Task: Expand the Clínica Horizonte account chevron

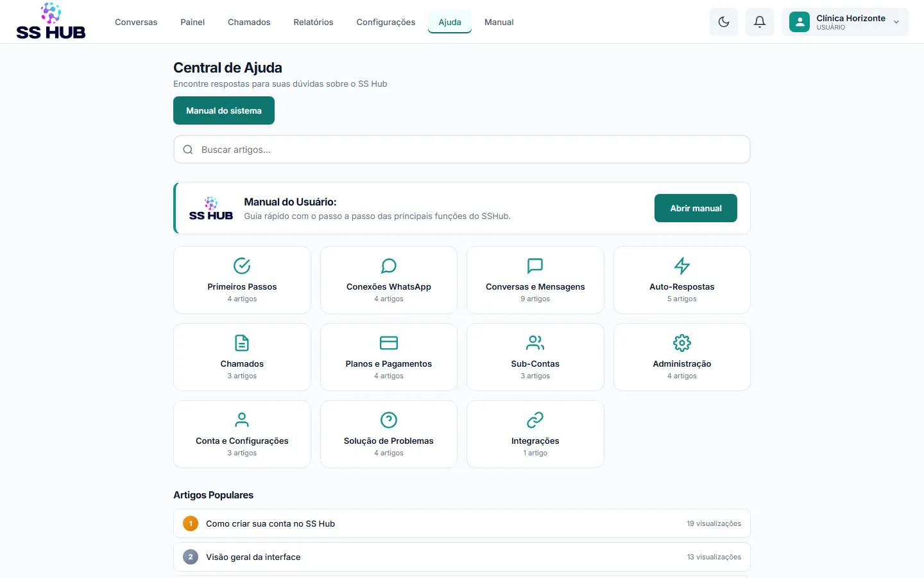Action: pyautogui.click(x=896, y=22)
